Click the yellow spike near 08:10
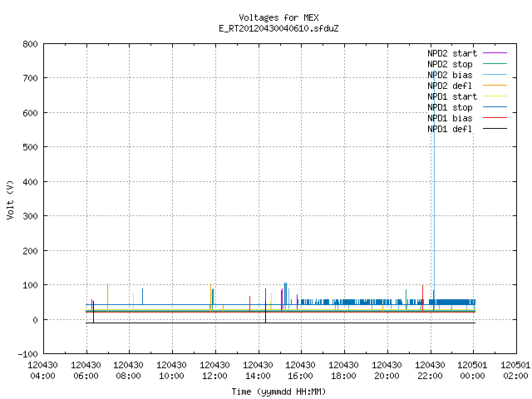Viewport: 532px width, 399px height. [133, 301]
